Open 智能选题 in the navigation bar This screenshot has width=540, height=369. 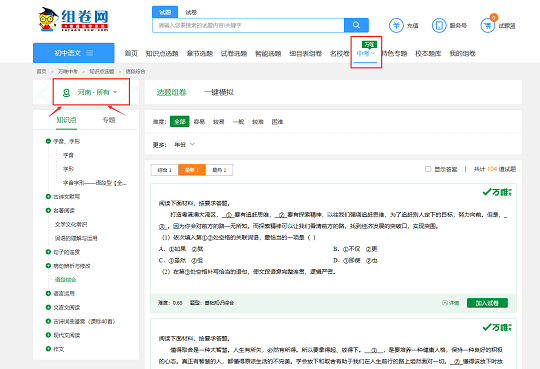point(268,53)
